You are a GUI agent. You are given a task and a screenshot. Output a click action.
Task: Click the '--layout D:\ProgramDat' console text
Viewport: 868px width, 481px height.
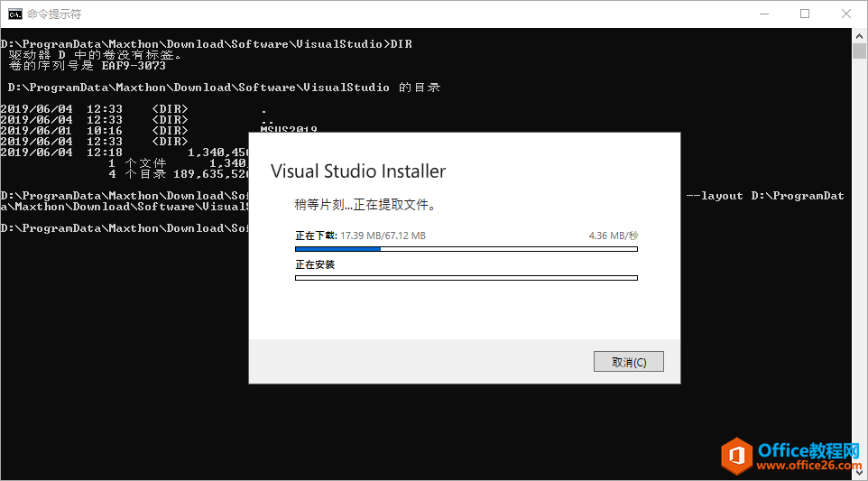click(765, 196)
